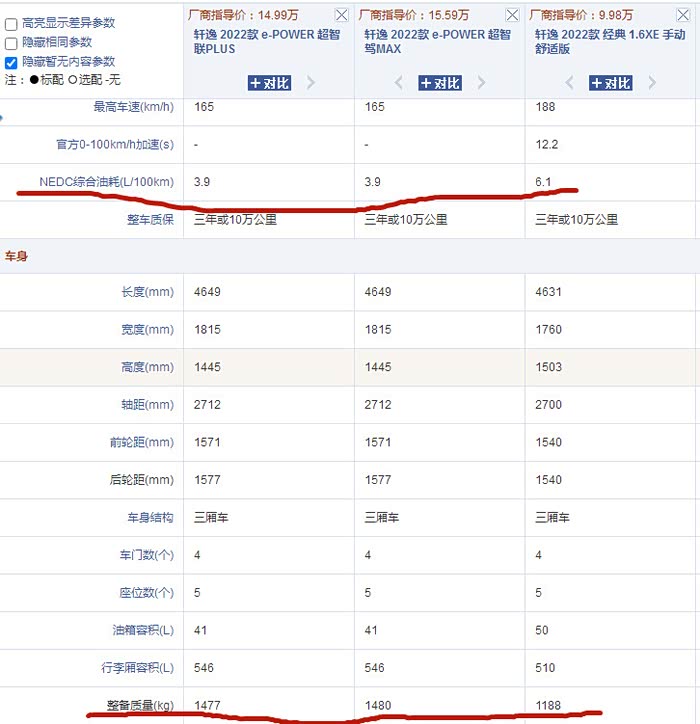This screenshot has height=724, width=700.
Task: Click +对比 button for 超智联PLUS
Action: pos(270,83)
